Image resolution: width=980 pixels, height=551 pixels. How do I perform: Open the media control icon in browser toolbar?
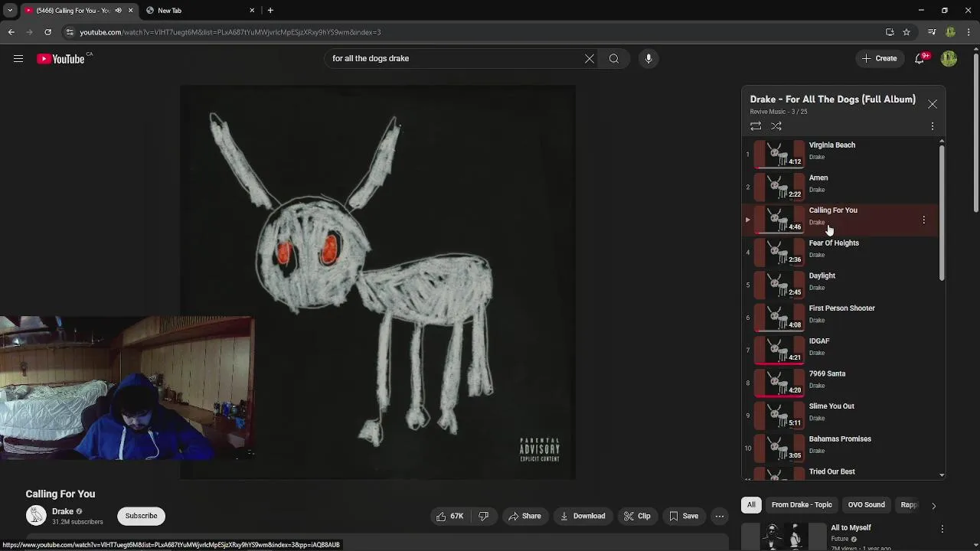932,32
